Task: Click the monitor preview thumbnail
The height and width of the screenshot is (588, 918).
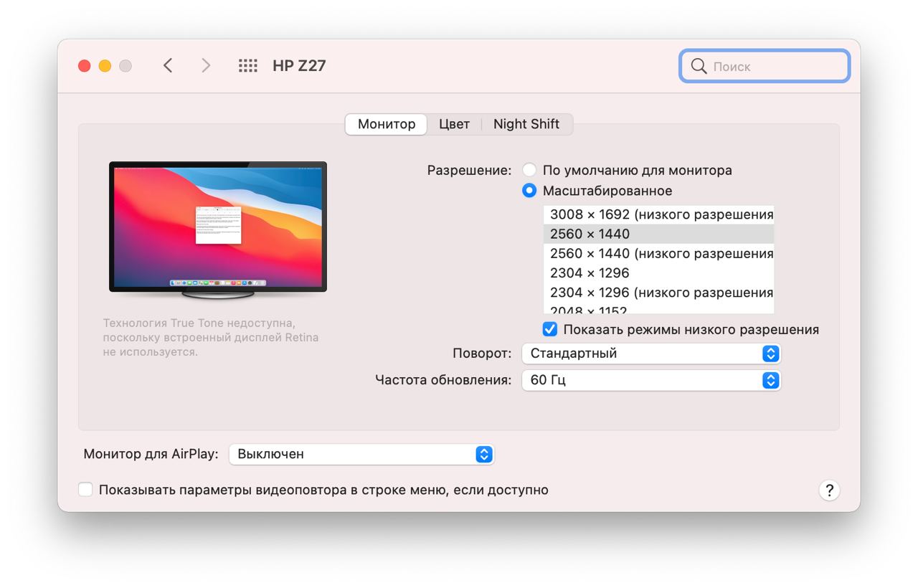Action: pyautogui.click(x=218, y=229)
